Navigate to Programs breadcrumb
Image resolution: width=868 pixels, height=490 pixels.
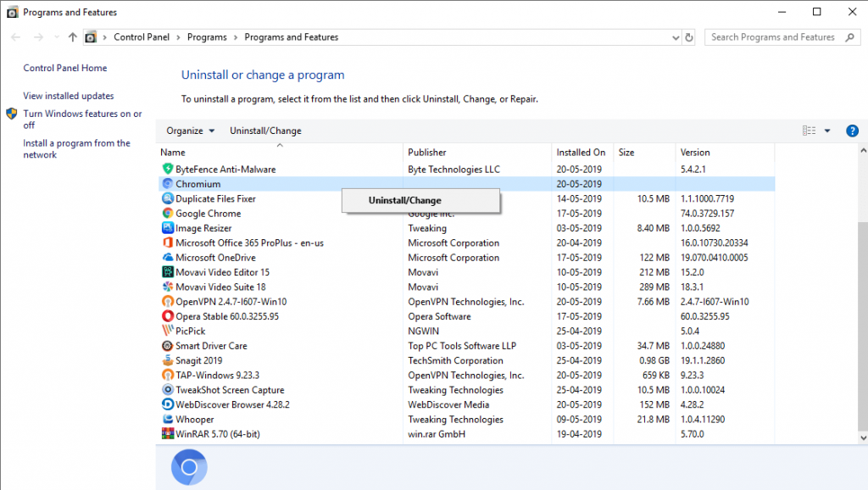207,37
